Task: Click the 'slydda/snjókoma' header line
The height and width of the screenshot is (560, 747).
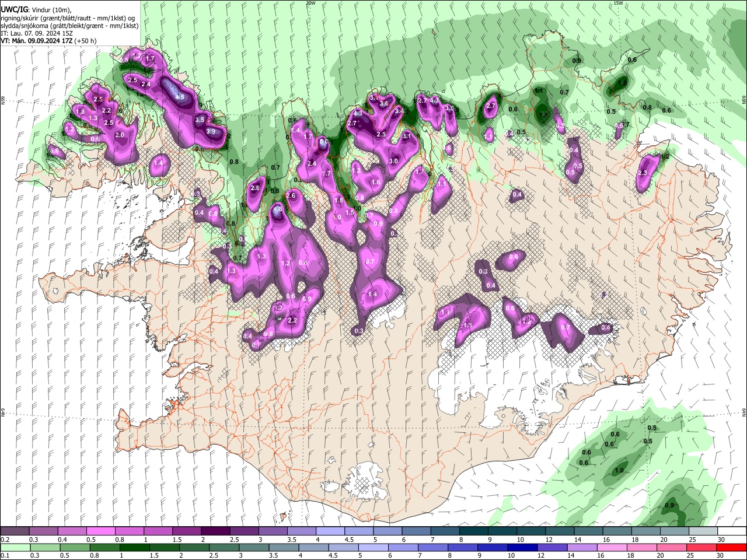Action: click(x=69, y=26)
